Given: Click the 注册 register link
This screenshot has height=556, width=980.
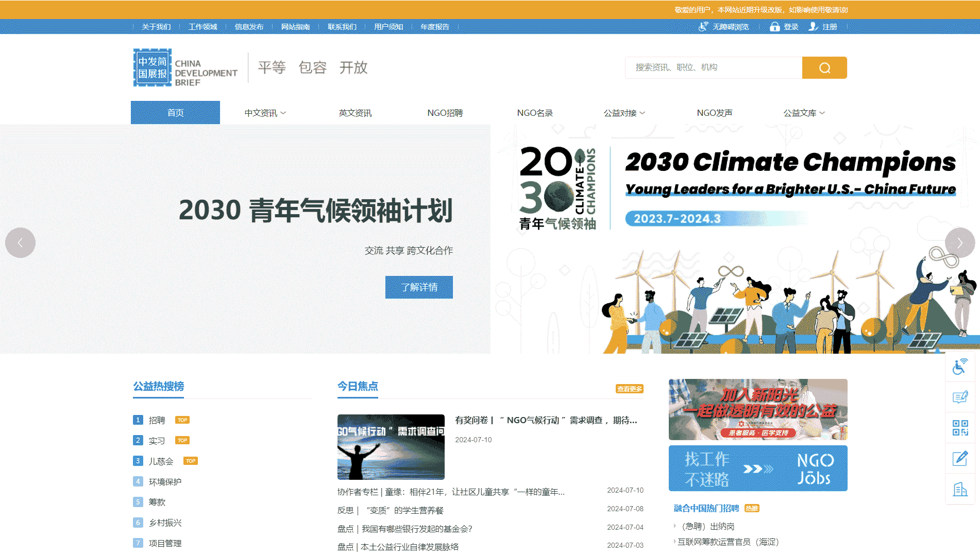Looking at the screenshot, I should pos(830,27).
